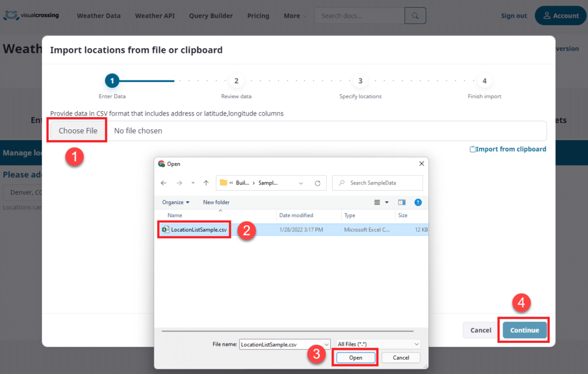Refresh the SampleData folder view
This screenshot has width=588, height=374.
coord(318,182)
